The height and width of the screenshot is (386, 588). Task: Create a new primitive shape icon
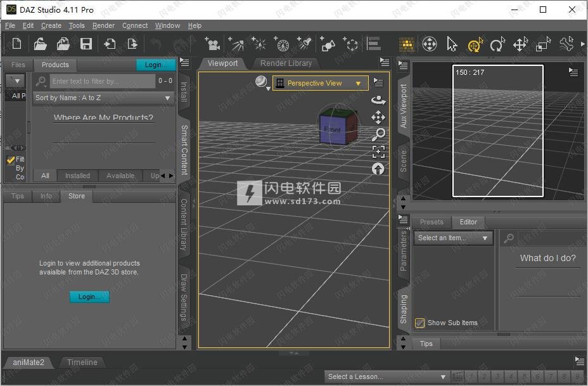pyautogui.click(x=328, y=44)
